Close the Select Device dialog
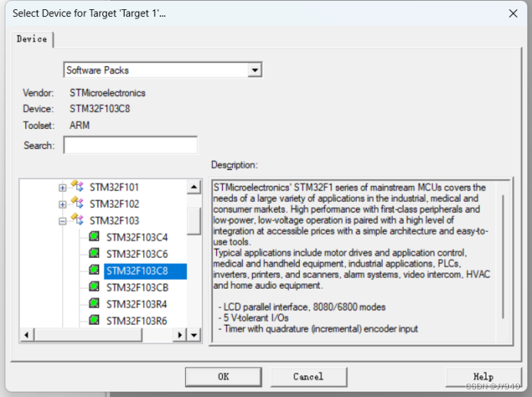This screenshot has width=532, height=397. coord(513,14)
